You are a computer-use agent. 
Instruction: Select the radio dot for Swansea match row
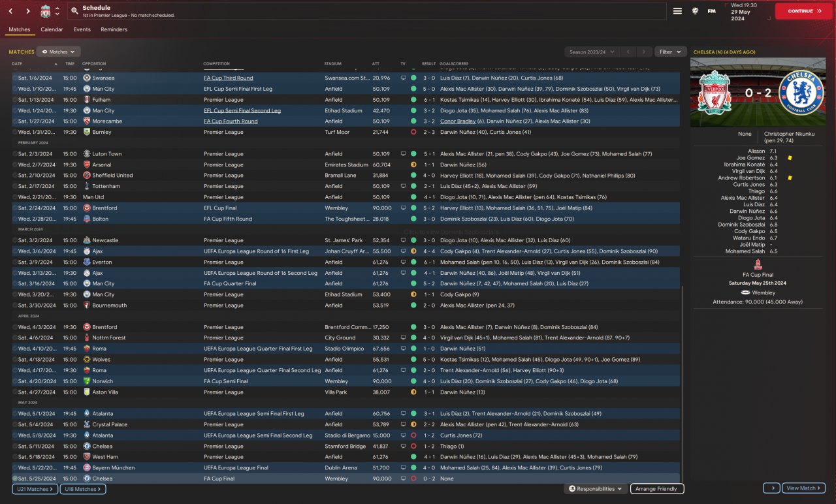[x=15, y=78]
